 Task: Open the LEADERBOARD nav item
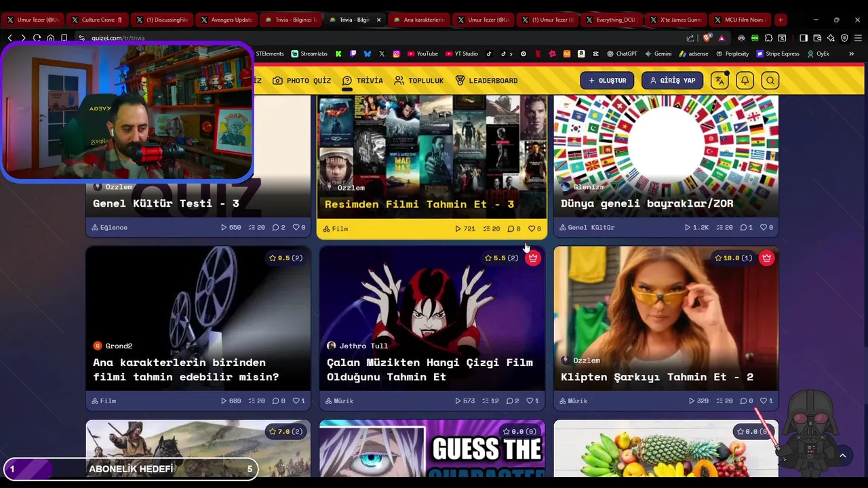(486, 81)
